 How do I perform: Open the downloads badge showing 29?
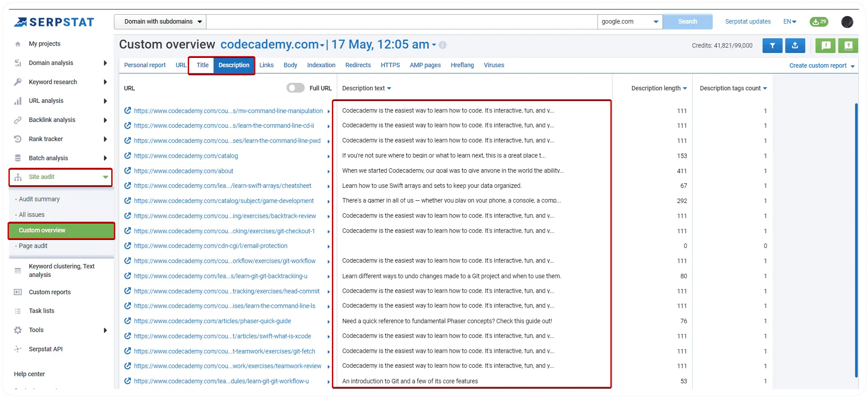coord(819,21)
